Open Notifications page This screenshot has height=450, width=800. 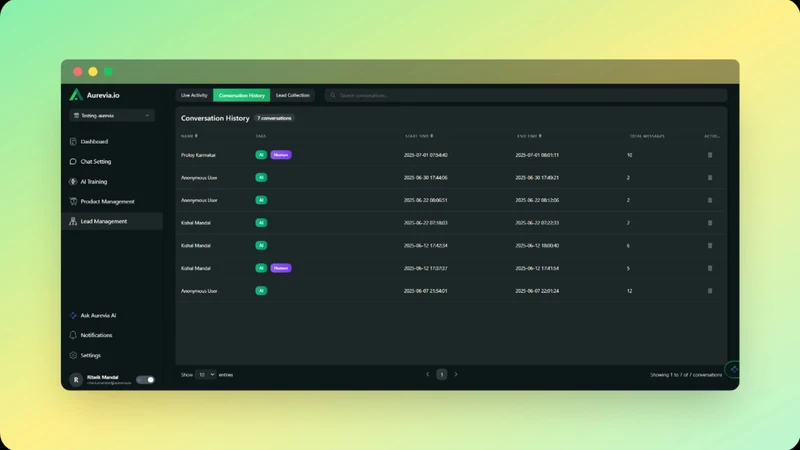[112, 335]
